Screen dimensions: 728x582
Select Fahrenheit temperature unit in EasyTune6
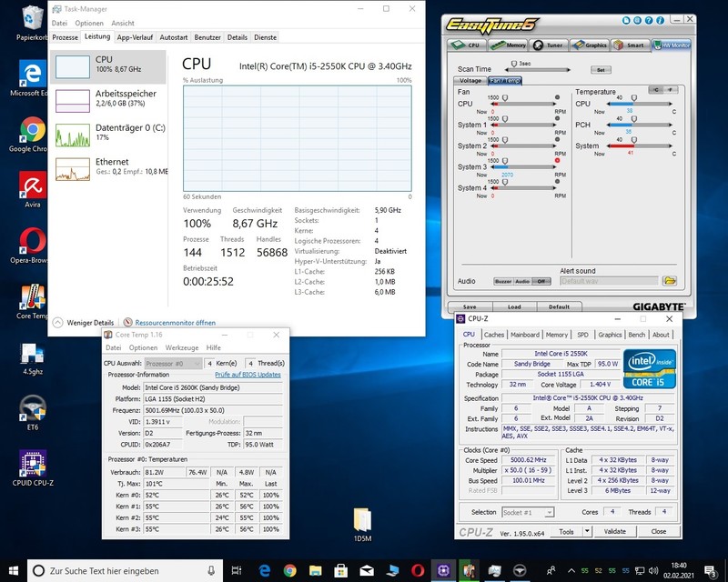[670, 90]
